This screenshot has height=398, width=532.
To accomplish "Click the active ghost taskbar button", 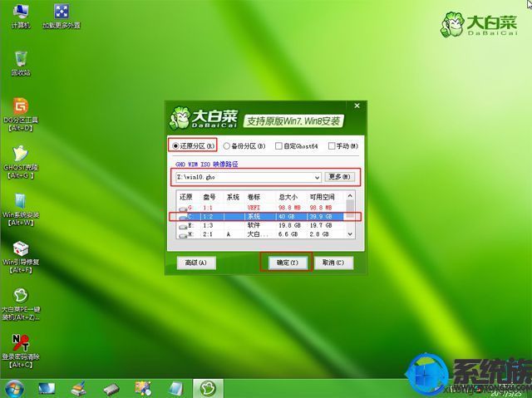I will 208,389.
